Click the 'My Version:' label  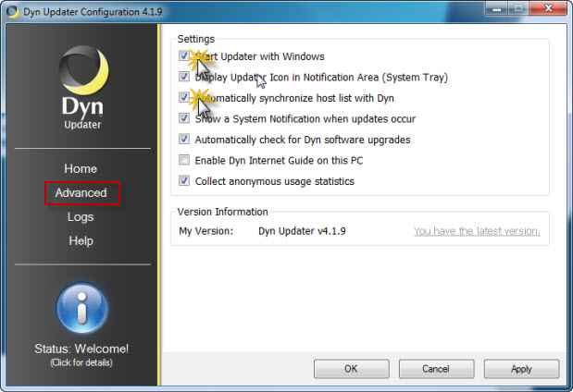pyautogui.click(x=206, y=231)
